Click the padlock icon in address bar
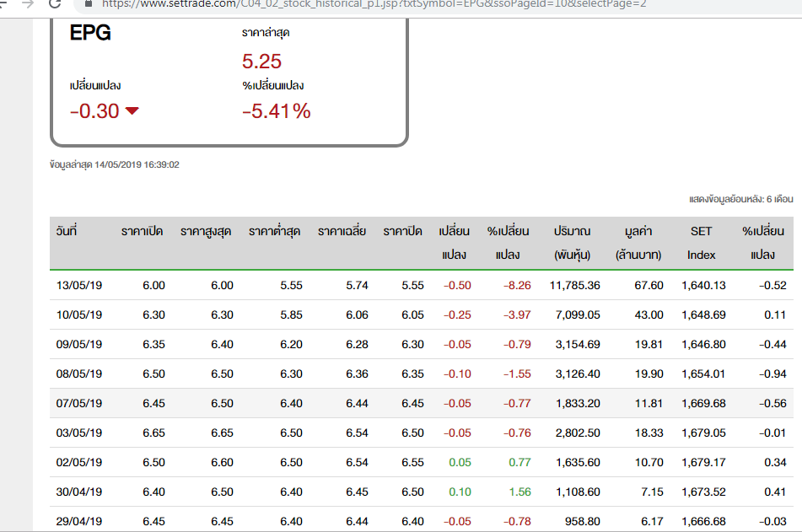The width and height of the screenshot is (802, 532). point(89,3)
